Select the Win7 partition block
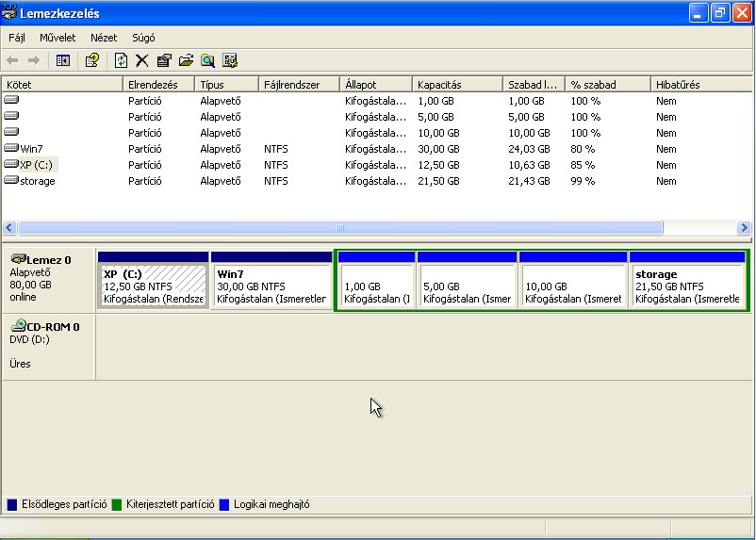 click(271, 280)
